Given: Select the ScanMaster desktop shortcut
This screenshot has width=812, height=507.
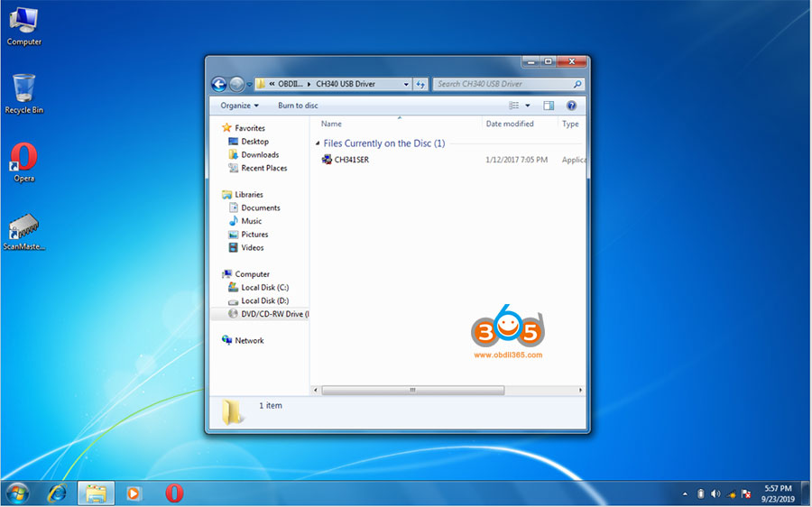Looking at the screenshot, I should (23, 232).
